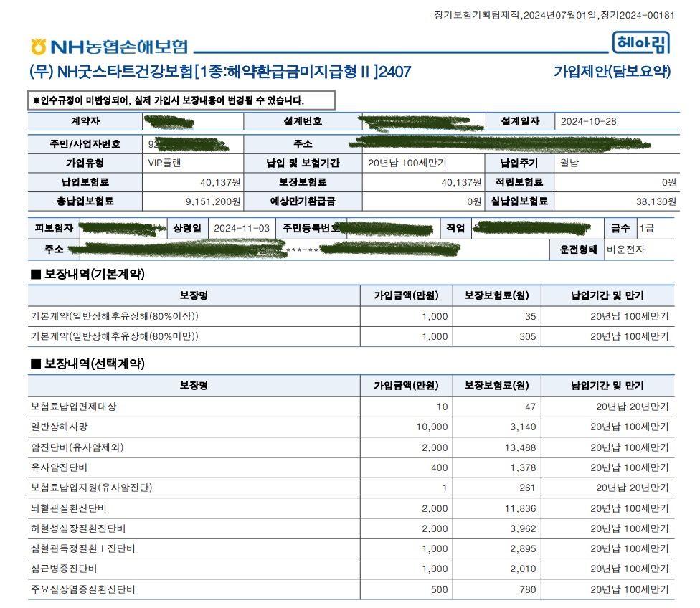700x608 pixels.
Task: Click the 가입제안(담보요약) heading
Action: point(611,72)
